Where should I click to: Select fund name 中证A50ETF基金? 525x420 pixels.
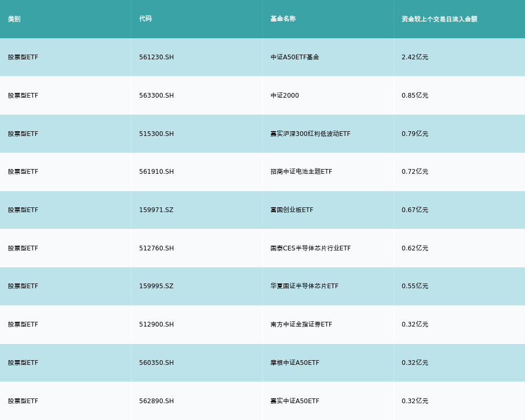tap(295, 57)
